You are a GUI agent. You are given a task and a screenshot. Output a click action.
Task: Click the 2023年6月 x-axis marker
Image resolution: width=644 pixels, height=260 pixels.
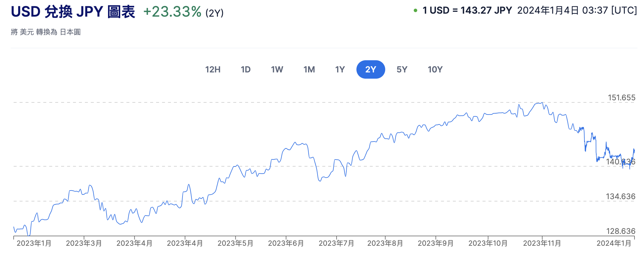(x=286, y=243)
